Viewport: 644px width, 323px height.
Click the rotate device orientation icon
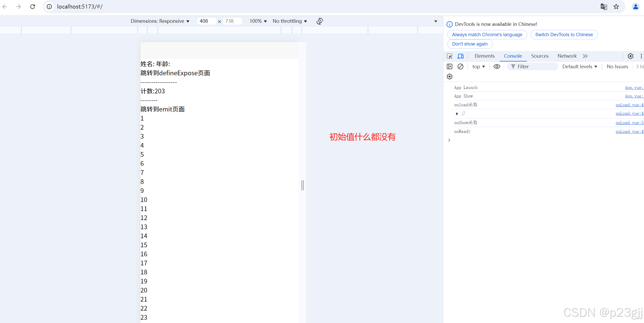(x=320, y=21)
